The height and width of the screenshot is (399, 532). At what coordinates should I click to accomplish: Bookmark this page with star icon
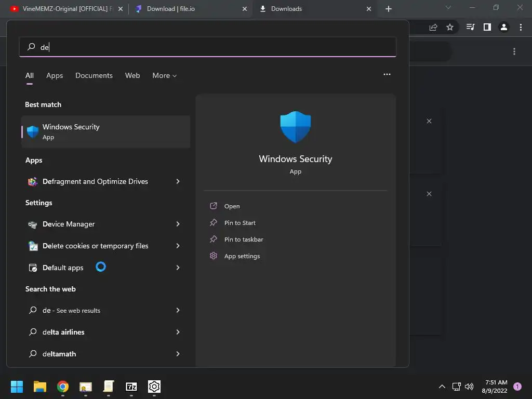click(x=450, y=27)
